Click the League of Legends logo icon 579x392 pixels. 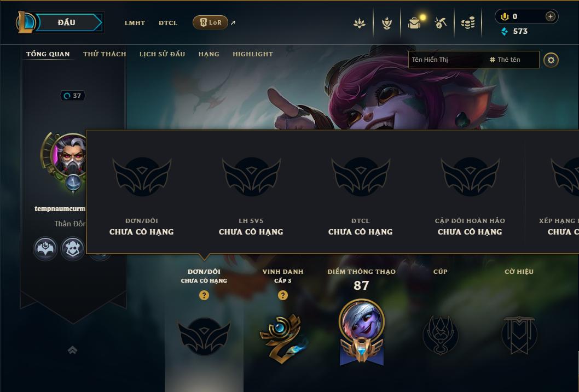tap(26, 22)
